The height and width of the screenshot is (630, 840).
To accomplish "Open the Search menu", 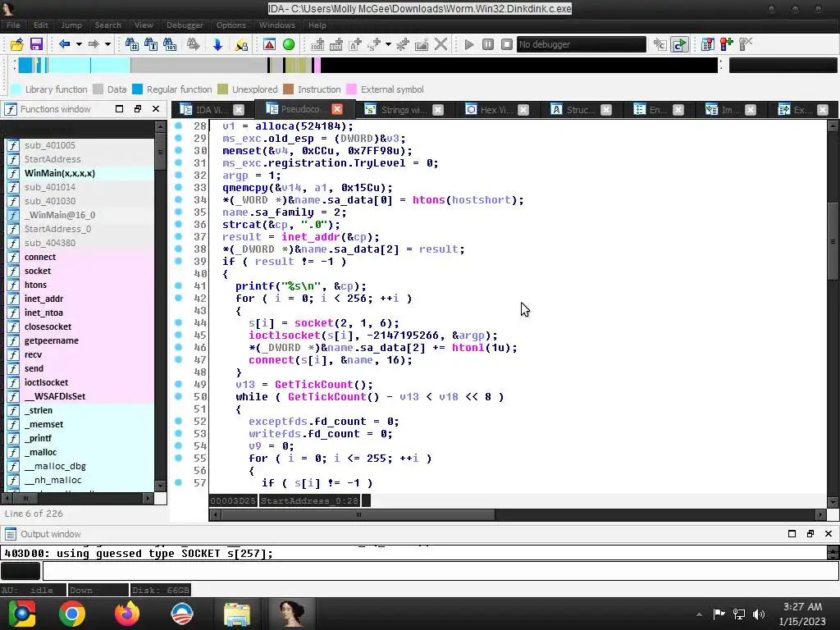I will click(107, 25).
